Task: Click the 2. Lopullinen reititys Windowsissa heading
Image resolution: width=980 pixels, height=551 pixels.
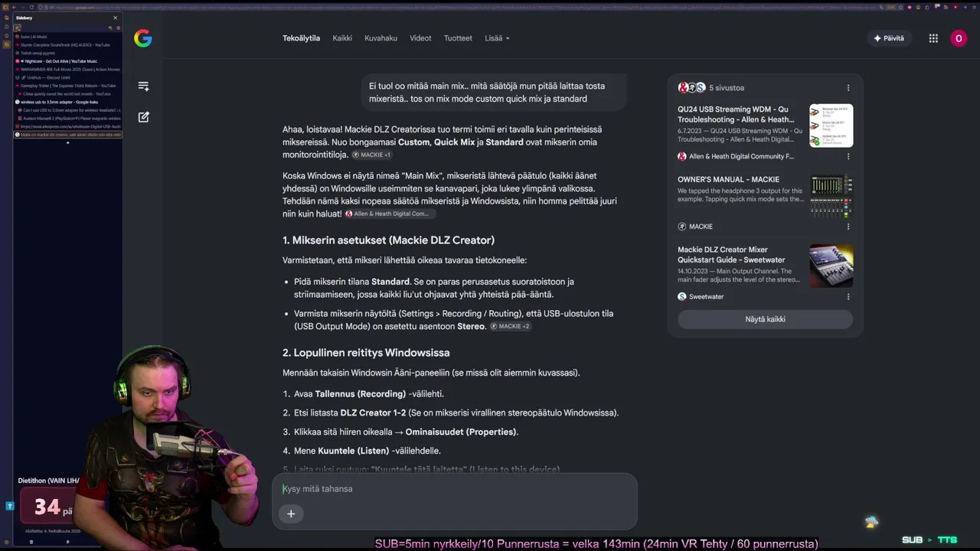Action: point(366,353)
